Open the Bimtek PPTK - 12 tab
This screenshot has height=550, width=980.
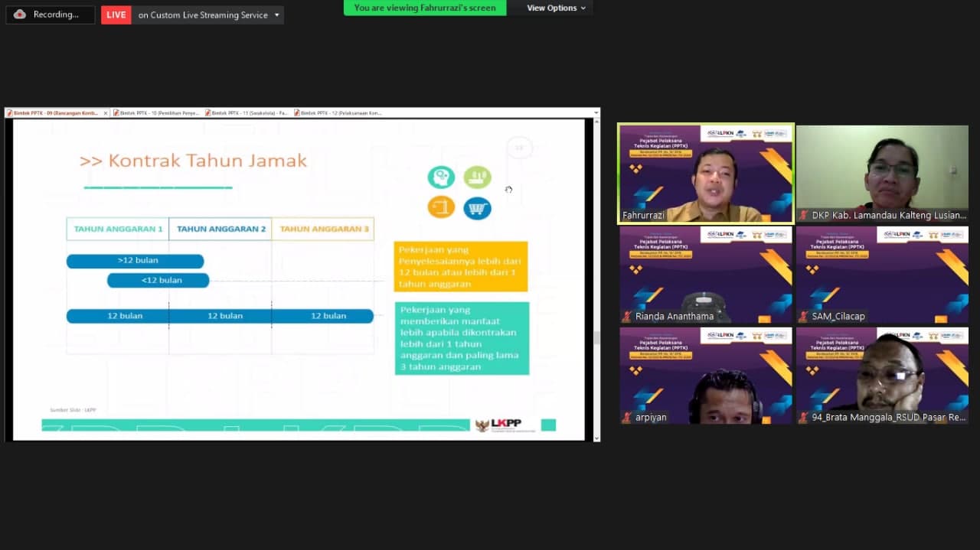tap(337, 113)
